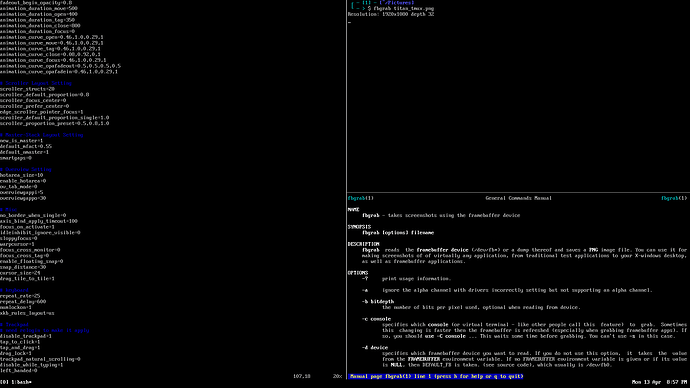Click the "# Trackpad" comment heading

(14, 325)
